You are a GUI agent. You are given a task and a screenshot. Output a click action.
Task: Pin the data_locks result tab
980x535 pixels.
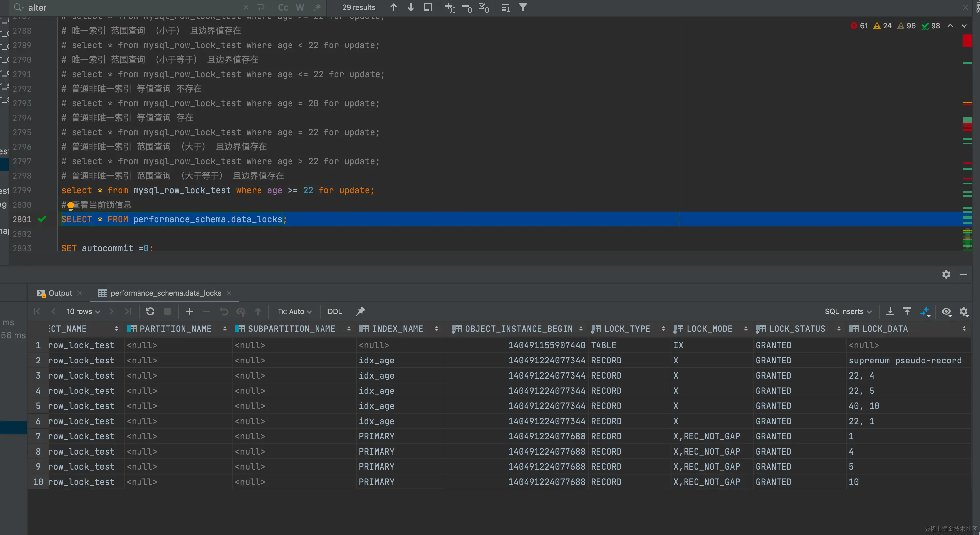(x=360, y=312)
